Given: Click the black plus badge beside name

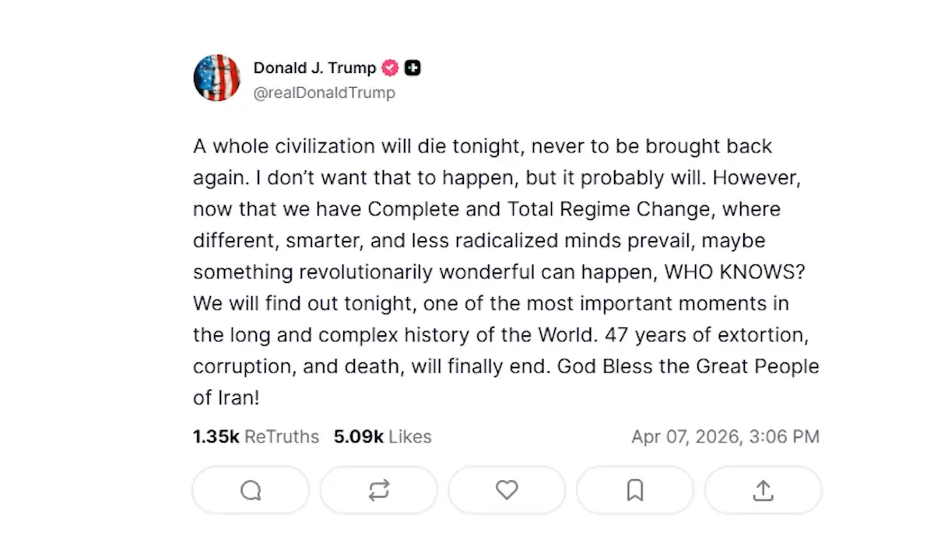Looking at the screenshot, I should [413, 68].
